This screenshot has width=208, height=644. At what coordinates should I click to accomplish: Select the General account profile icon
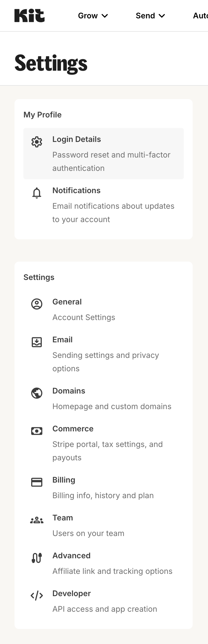coord(36,304)
